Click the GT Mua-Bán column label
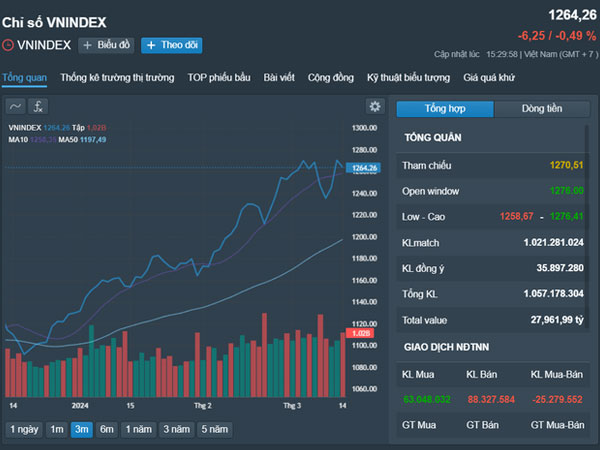Image resolution: width=600 pixels, height=450 pixels. [557, 425]
